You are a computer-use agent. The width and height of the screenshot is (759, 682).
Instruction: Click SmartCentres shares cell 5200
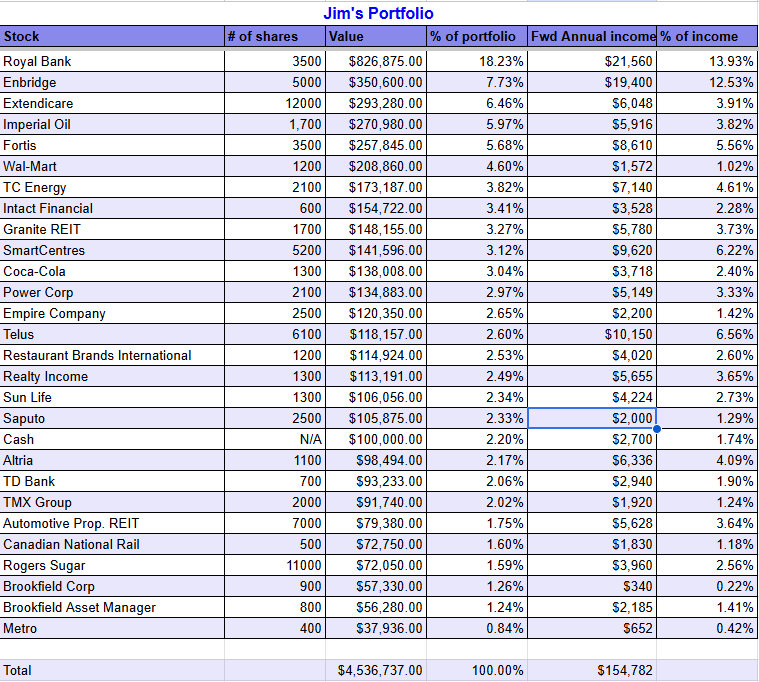click(x=275, y=250)
